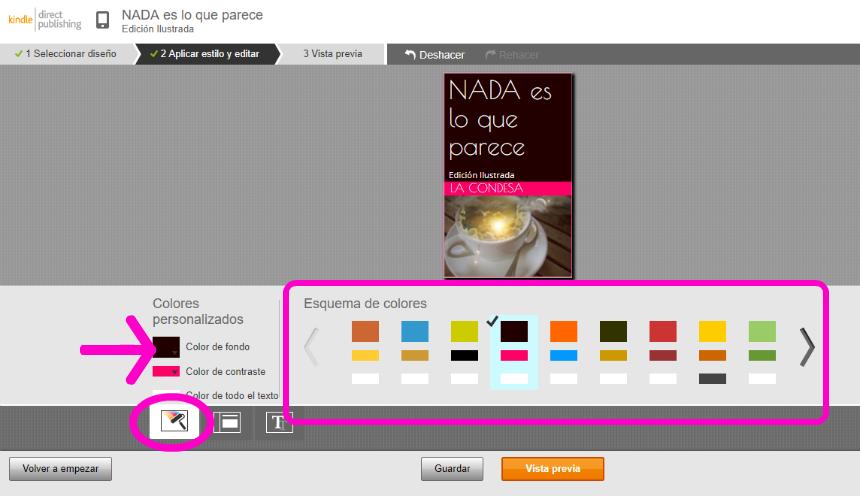The height and width of the screenshot is (496, 860).
Task: Click the LA CONDESA author band on cover
Action: [508, 188]
